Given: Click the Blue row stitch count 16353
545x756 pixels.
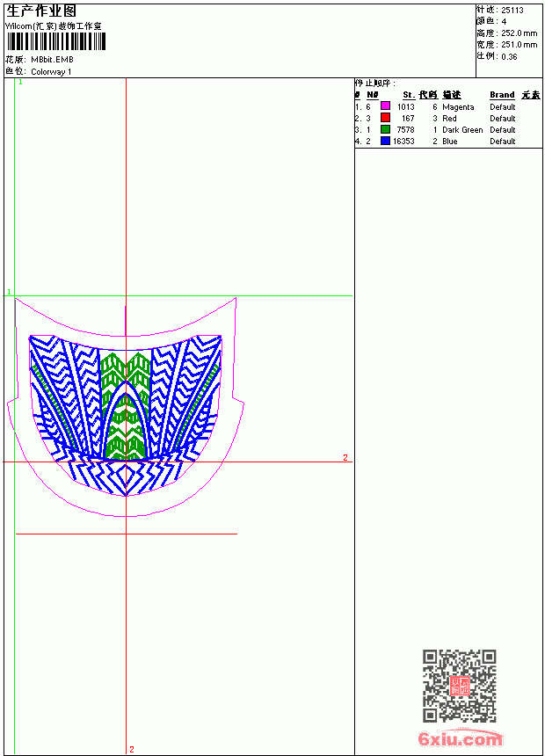Looking at the screenshot, I should tap(403, 142).
